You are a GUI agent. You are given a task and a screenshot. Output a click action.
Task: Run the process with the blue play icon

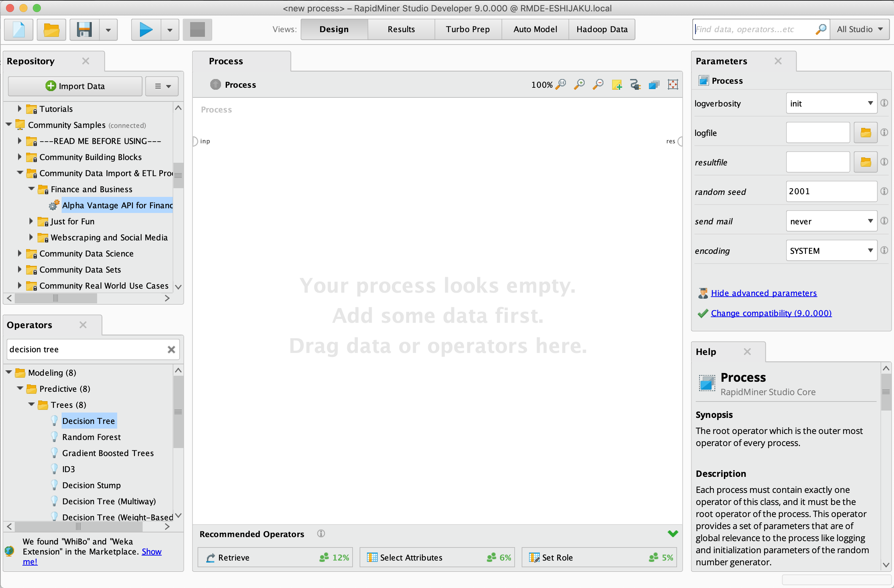(145, 29)
